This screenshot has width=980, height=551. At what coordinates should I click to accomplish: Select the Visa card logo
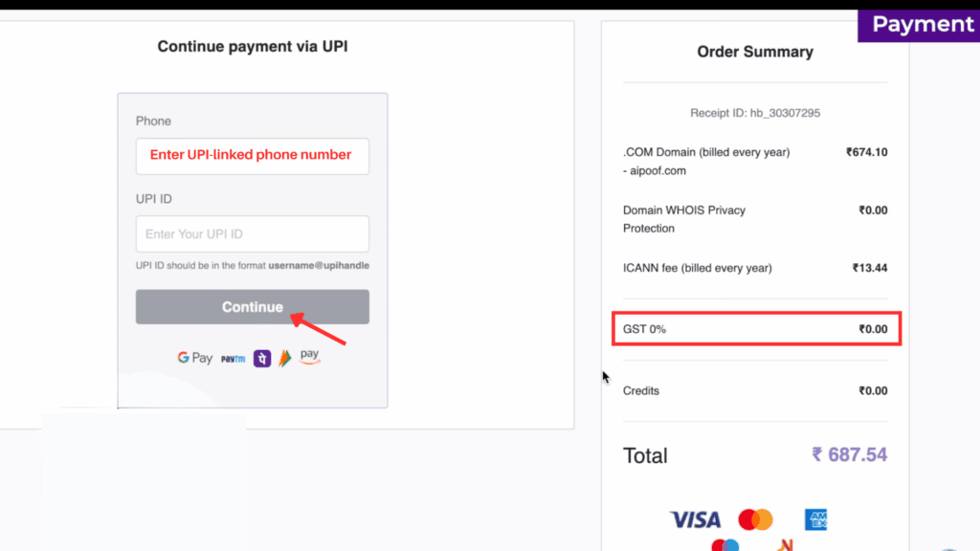pyautogui.click(x=696, y=518)
